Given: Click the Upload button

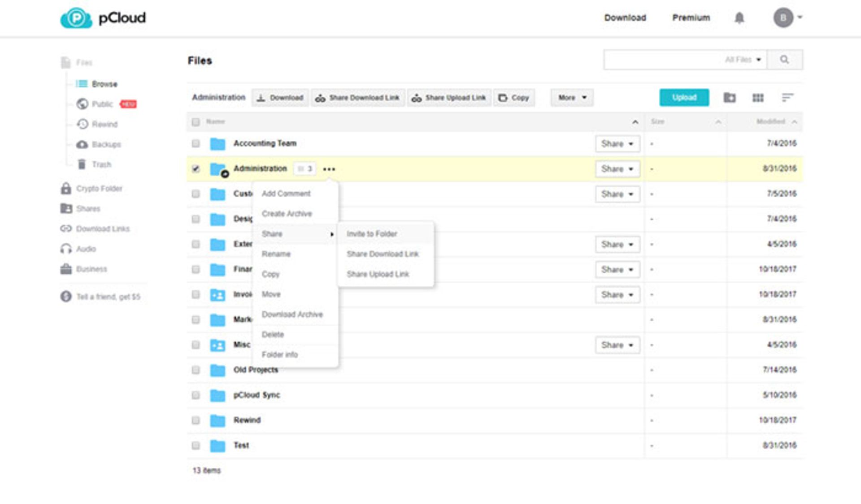Looking at the screenshot, I should (684, 98).
